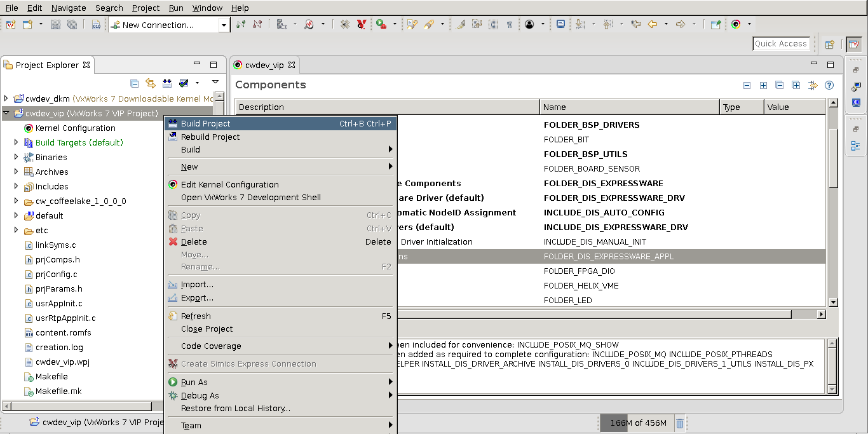Click the green Connect target icon
This screenshot has width=868, height=434.
coord(240,25)
